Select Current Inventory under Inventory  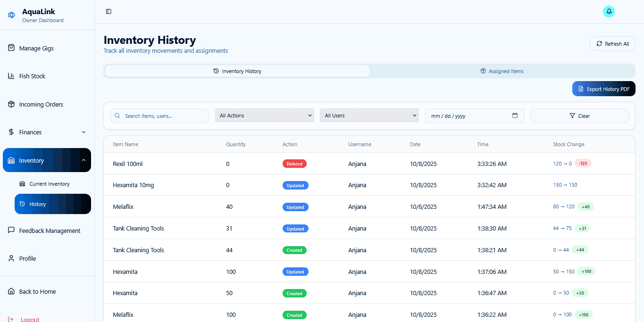click(x=50, y=184)
